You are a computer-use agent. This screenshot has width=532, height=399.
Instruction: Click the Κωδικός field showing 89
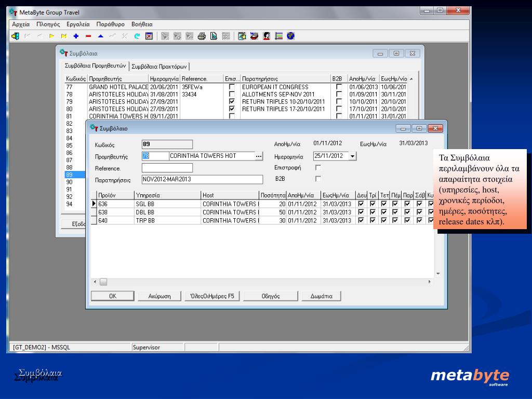click(x=167, y=144)
